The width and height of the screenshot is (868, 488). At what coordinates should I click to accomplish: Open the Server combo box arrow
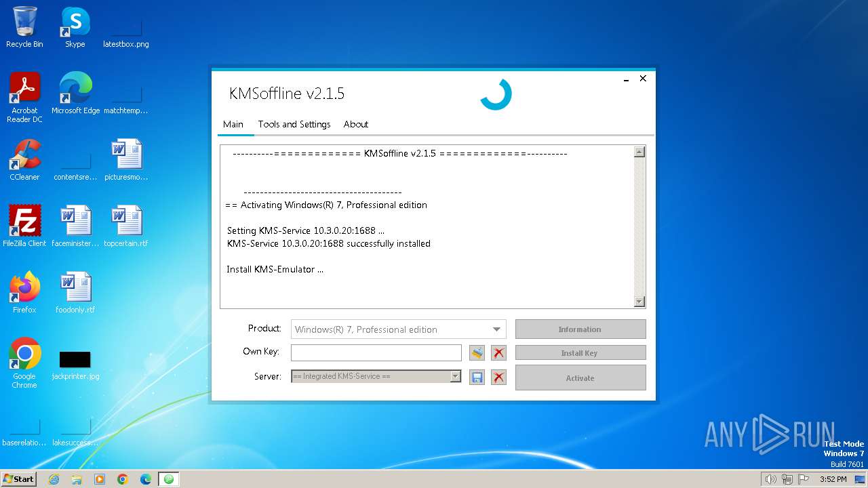[455, 376]
